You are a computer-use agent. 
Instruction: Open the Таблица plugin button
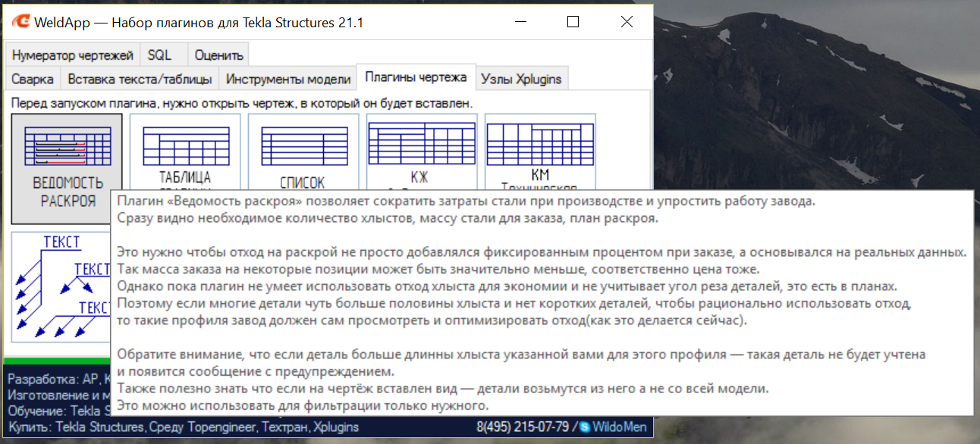(185, 151)
